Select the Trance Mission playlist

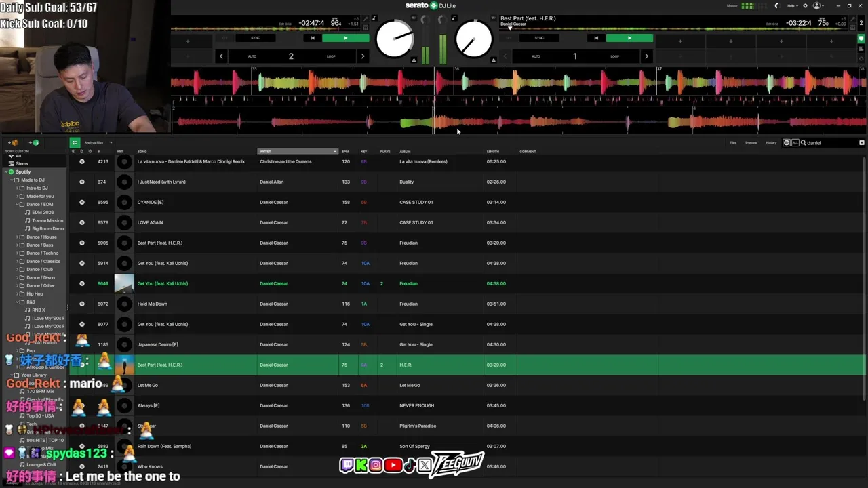[x=47, y=221]
